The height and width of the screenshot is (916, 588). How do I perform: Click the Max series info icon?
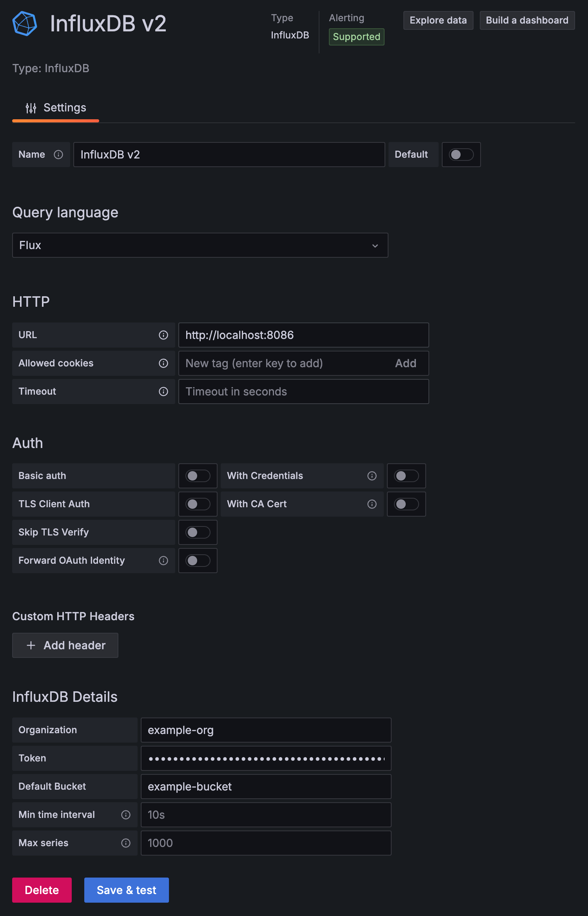(126, 843)
